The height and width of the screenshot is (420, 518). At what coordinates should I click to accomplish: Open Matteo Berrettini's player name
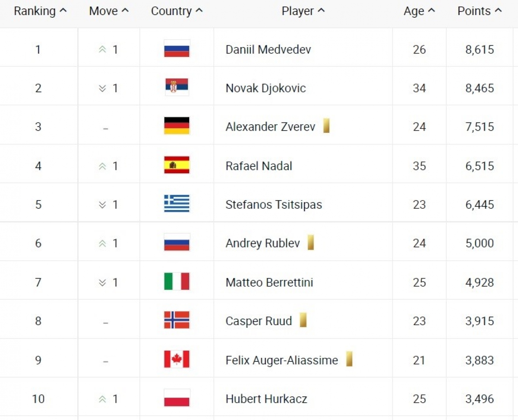[x=269, y=282]
